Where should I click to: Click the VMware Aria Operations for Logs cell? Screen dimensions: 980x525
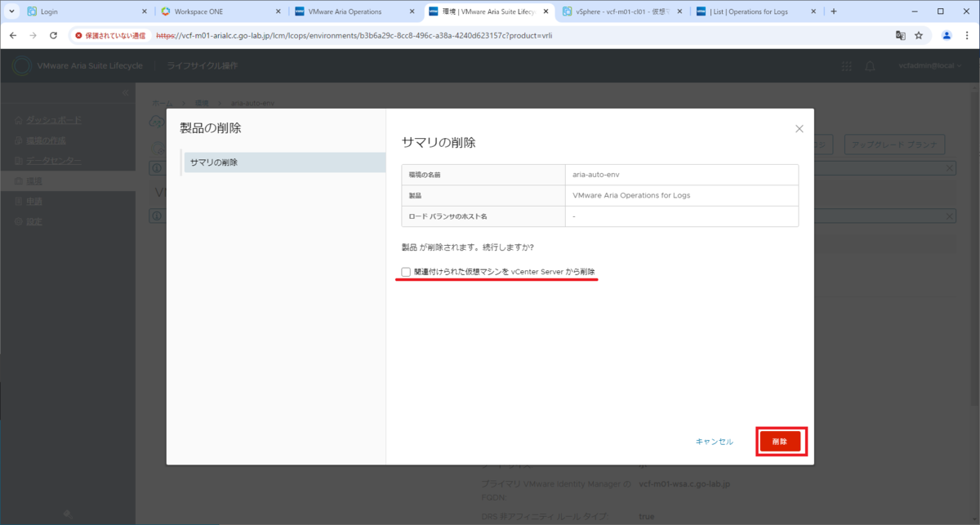(x=681, y=196)
